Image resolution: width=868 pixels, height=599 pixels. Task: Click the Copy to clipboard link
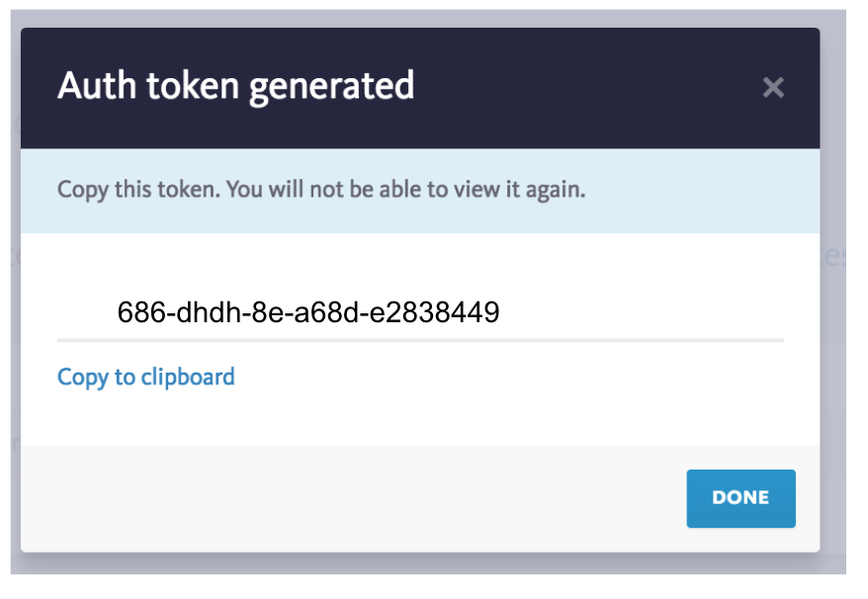146,378
